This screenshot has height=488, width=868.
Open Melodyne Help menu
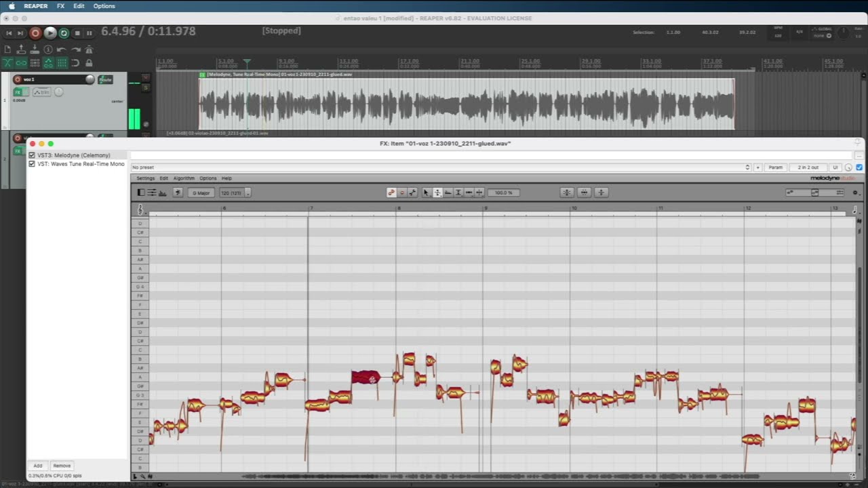(226, 178)
